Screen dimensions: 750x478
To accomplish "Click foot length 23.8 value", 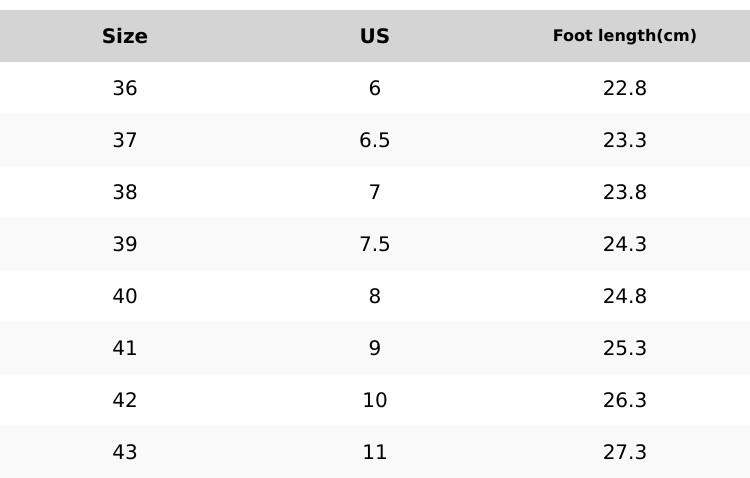I will click(x=625, y=193).
